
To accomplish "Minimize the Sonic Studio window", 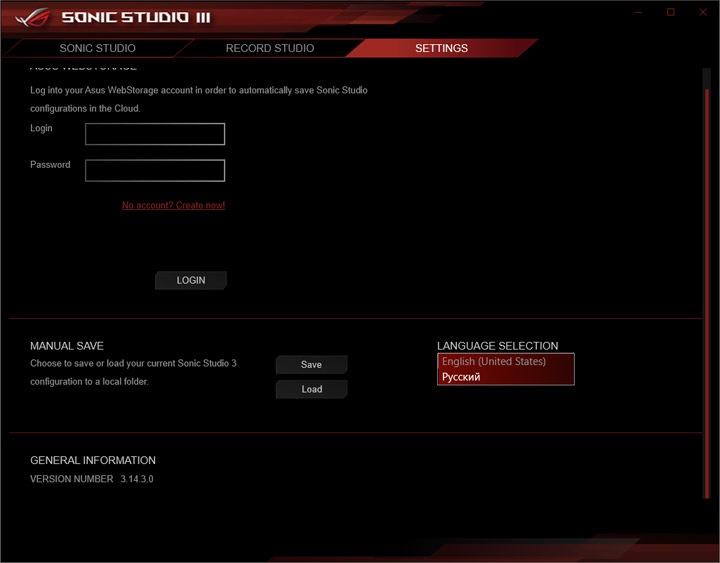I will tap(639, 12).
